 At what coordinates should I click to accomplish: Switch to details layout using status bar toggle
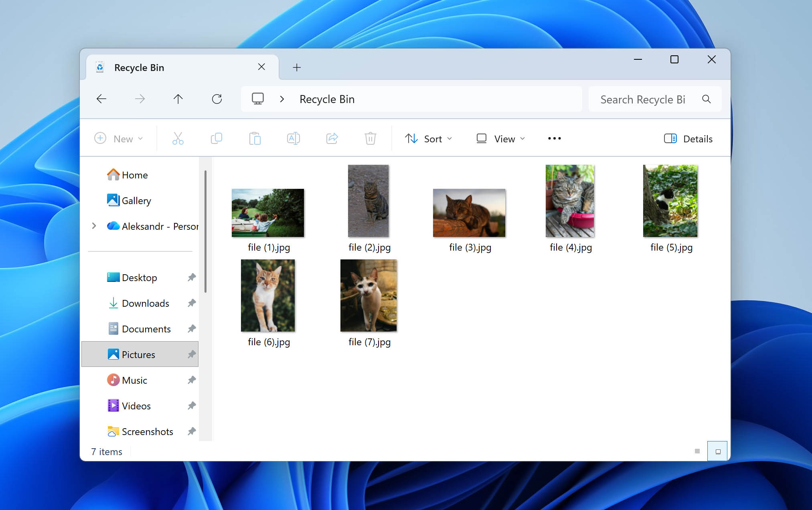[697, 451]
